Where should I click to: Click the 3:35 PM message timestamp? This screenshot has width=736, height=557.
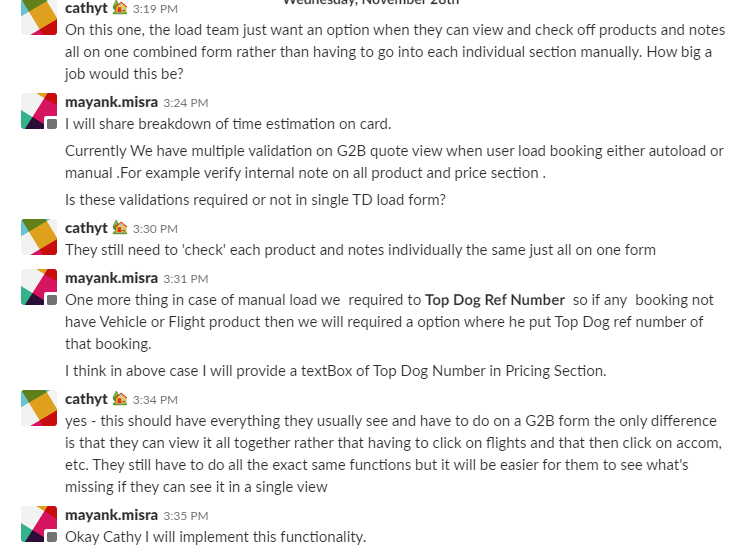click(x=185, y=516)
